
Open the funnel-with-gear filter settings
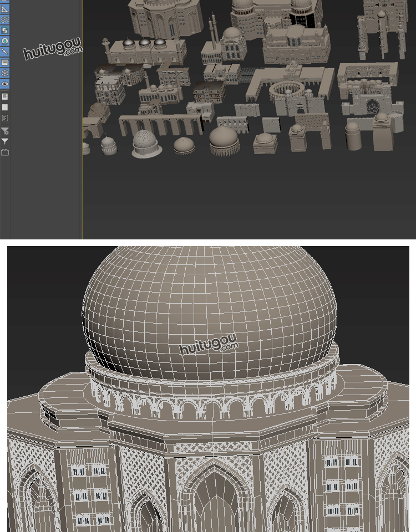[4, 131]
